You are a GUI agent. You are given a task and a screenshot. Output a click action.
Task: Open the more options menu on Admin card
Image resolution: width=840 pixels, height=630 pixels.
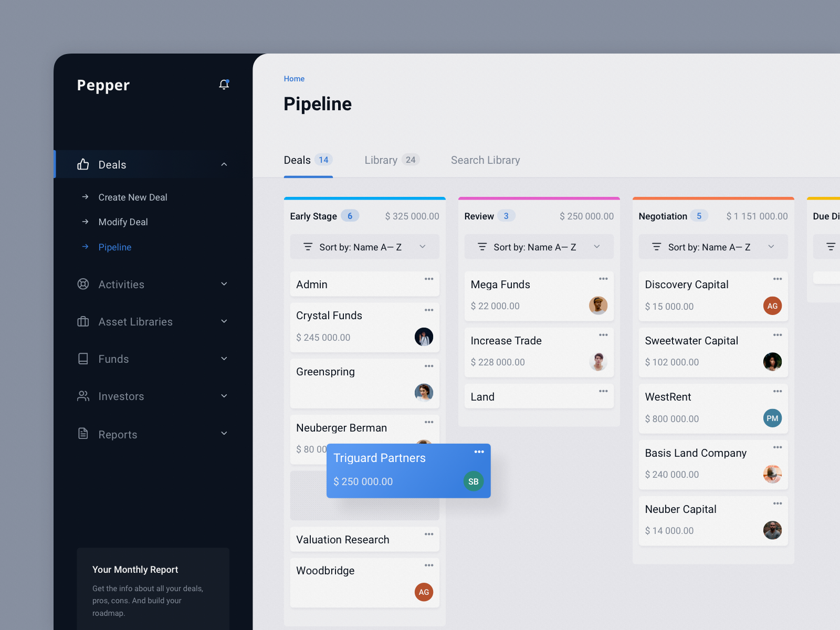pos(429,279)
